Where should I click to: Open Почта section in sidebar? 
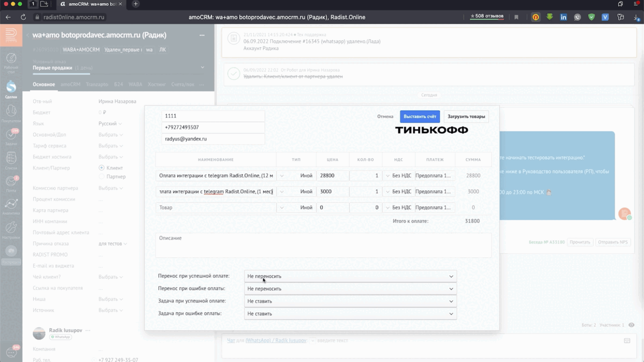[11, 183]
